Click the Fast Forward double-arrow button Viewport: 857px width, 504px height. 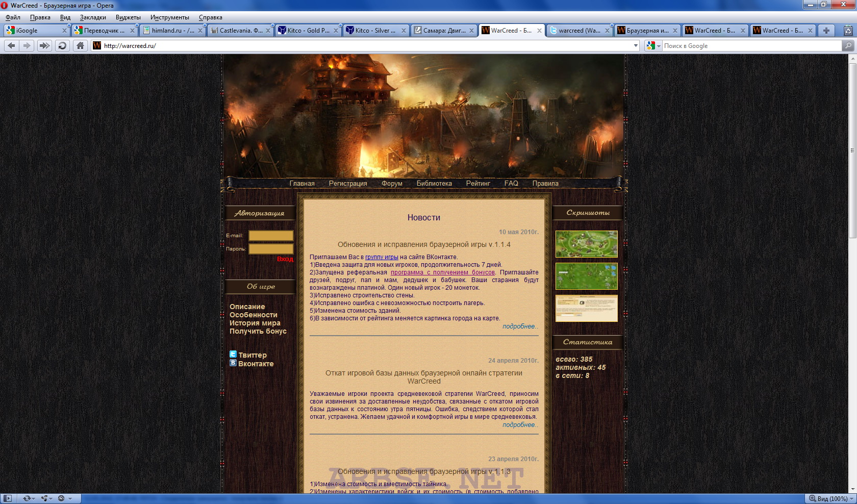pyautogui.click(x=44, y=45)
